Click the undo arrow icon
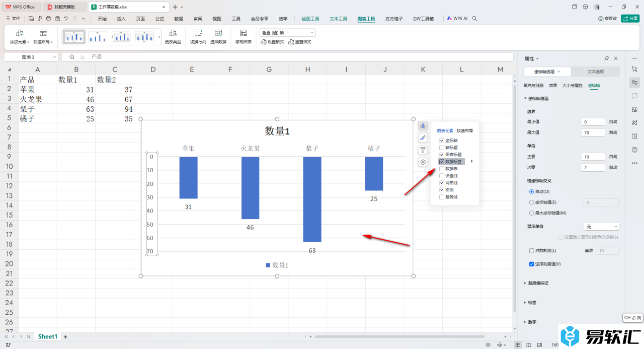Screen dimensions: 644x349 click(66, 19)
